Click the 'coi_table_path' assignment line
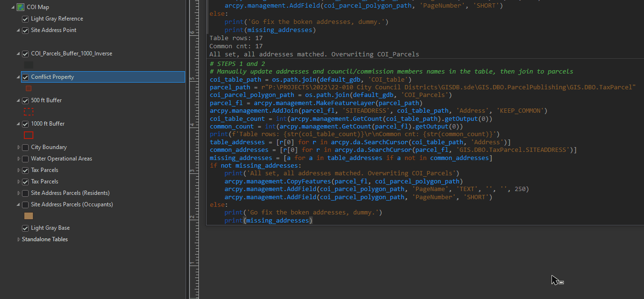The width and height of the screenshot is (644, 299). click(311, 80)
